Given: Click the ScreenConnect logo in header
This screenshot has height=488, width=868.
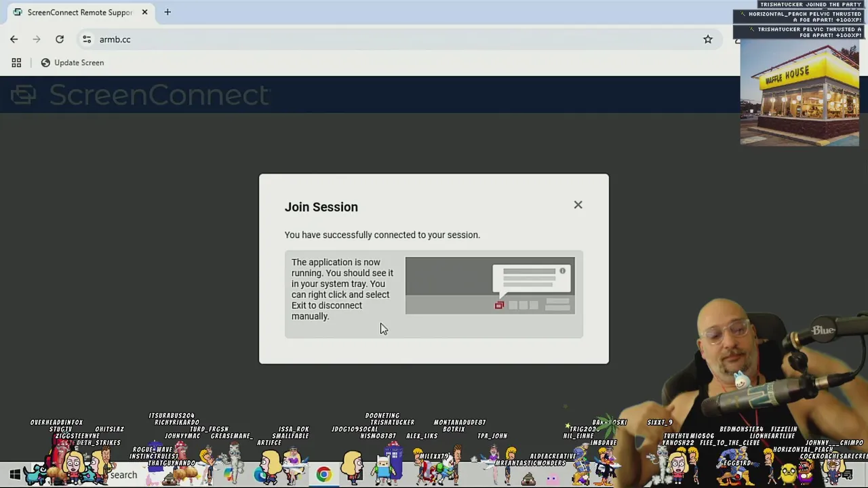Looking at the screenshot, I should coord(141,95).
